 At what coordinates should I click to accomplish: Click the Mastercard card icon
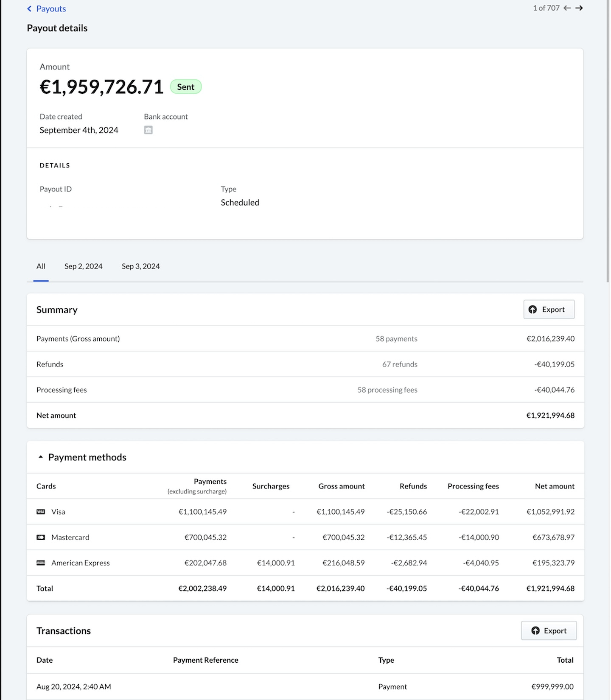[x=41, y=537]
